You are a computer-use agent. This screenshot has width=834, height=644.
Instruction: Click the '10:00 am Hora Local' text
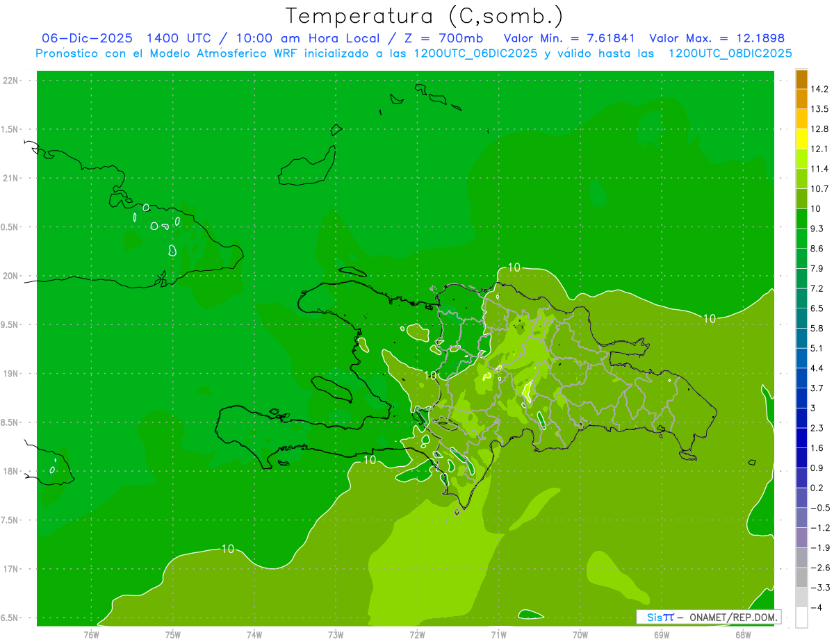(x=307, y=38)
